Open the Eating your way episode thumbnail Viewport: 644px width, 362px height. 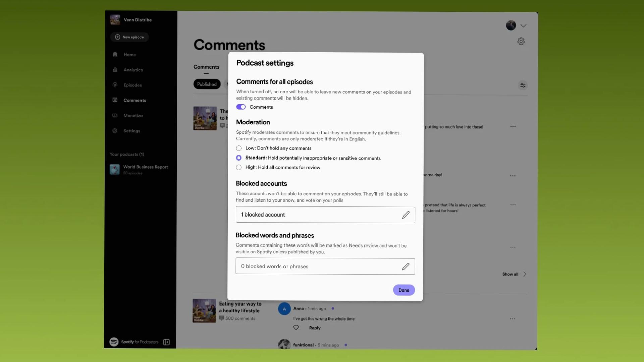pyautogui.click(x=204, y=311)
